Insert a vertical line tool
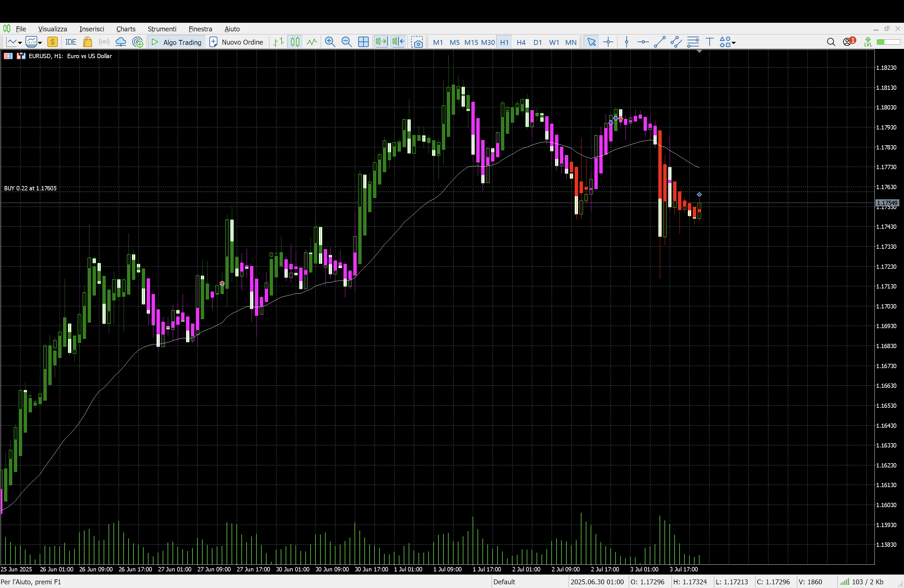This screenshot has height=588, width=904. pos(627,42)
